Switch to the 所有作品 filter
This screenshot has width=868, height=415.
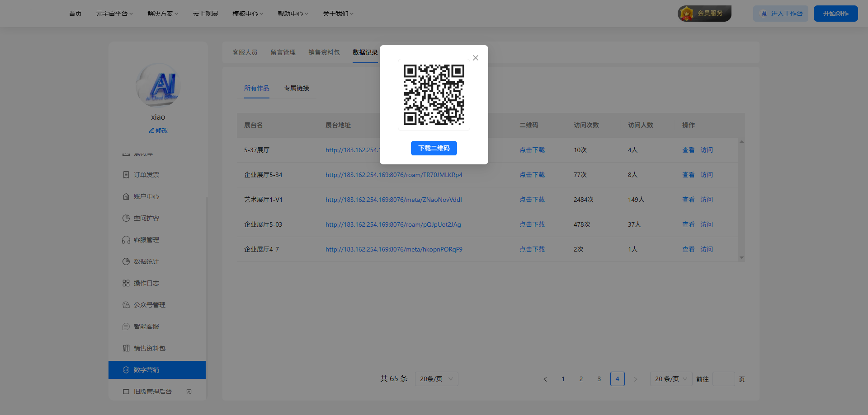[256, 88]
